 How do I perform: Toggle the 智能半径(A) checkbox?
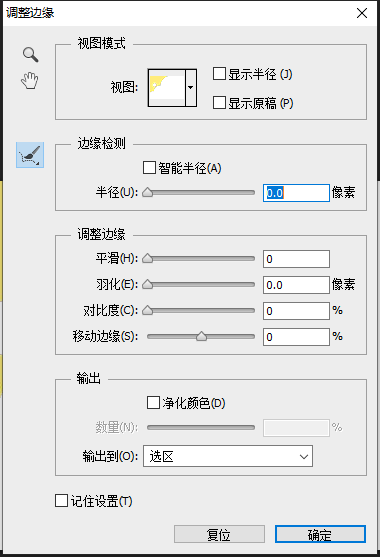pyautogui.click(x=149, y=168)
